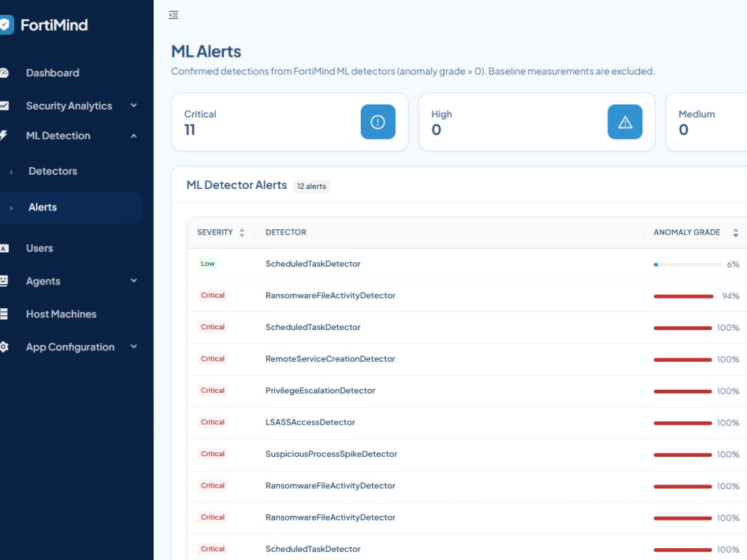
Task: Click the 94% anomaly grade bar
Action: tap(684, 296)
